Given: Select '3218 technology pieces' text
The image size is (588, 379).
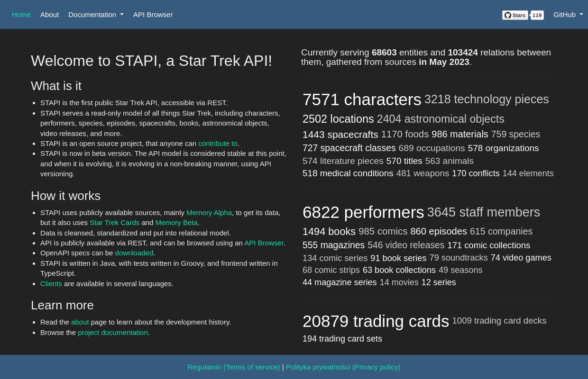Looking at the screenshot, I should tap(487, 99).
